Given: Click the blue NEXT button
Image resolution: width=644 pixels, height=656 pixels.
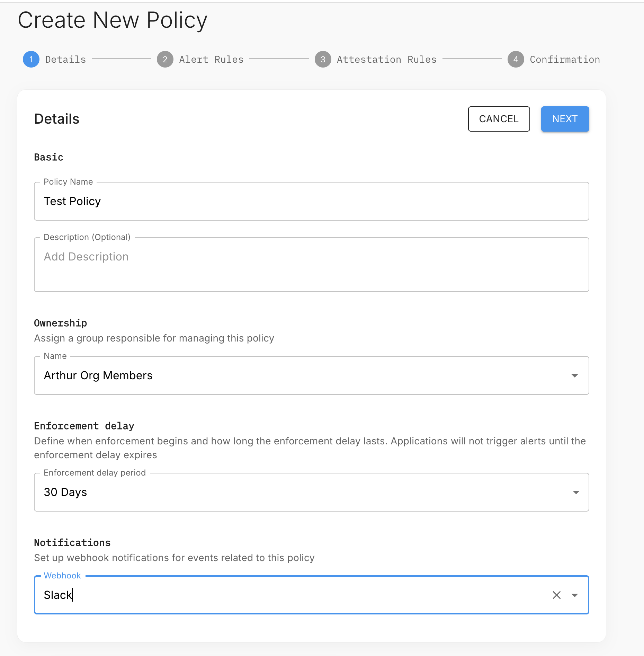Looking at the screenshot, I should [565, 119].
